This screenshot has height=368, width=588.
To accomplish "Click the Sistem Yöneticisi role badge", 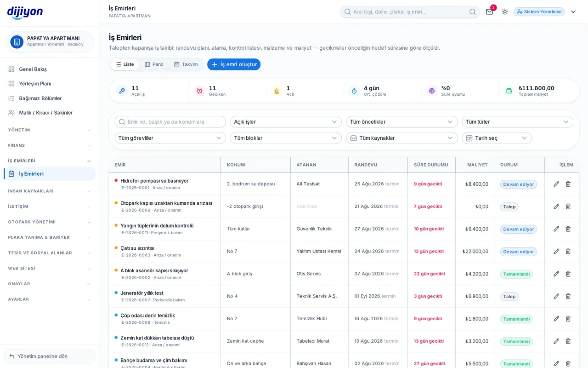I will click(539, 12).
